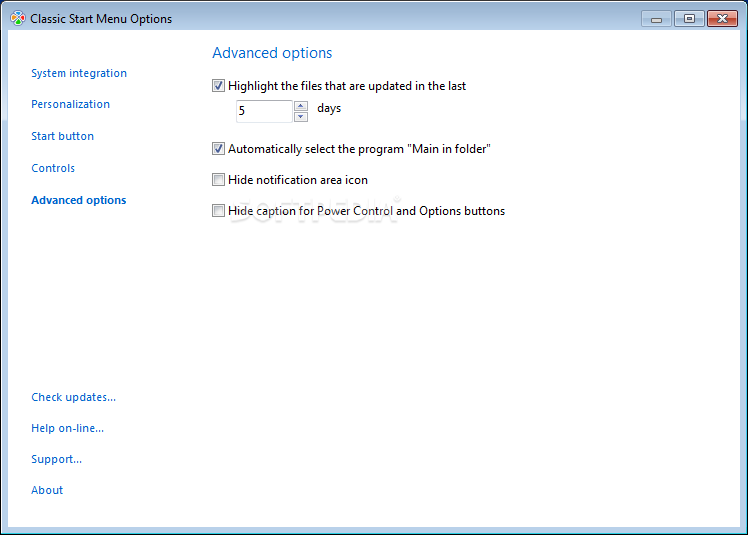Open System integration section
Viewport: 748px width, 535px height.
coord(79,73)
